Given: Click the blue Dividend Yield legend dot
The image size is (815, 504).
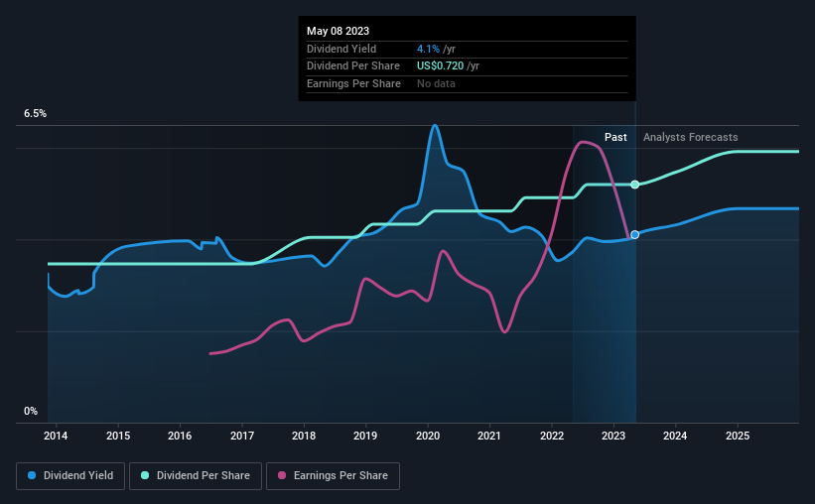Looking at the screenshot, I should pos(32,475).
